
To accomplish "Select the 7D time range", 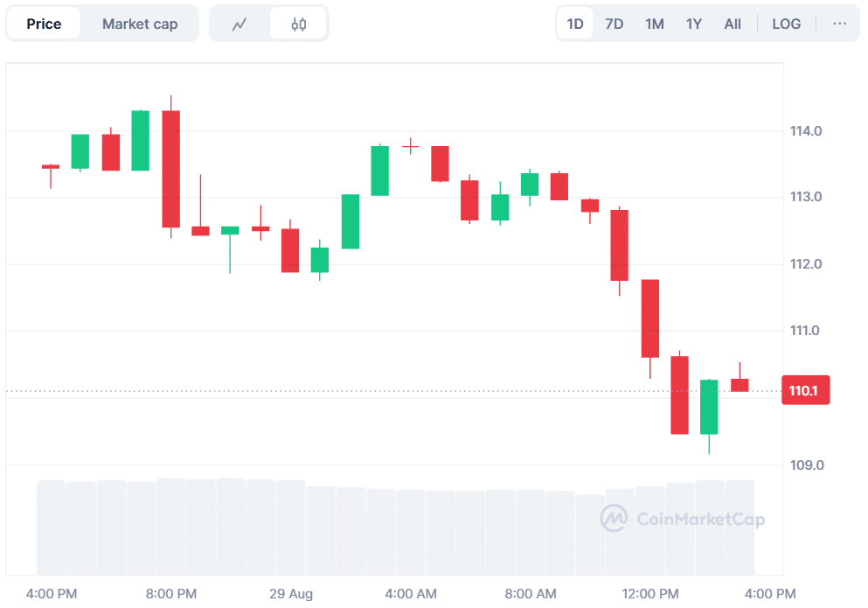I will point(615,24).
